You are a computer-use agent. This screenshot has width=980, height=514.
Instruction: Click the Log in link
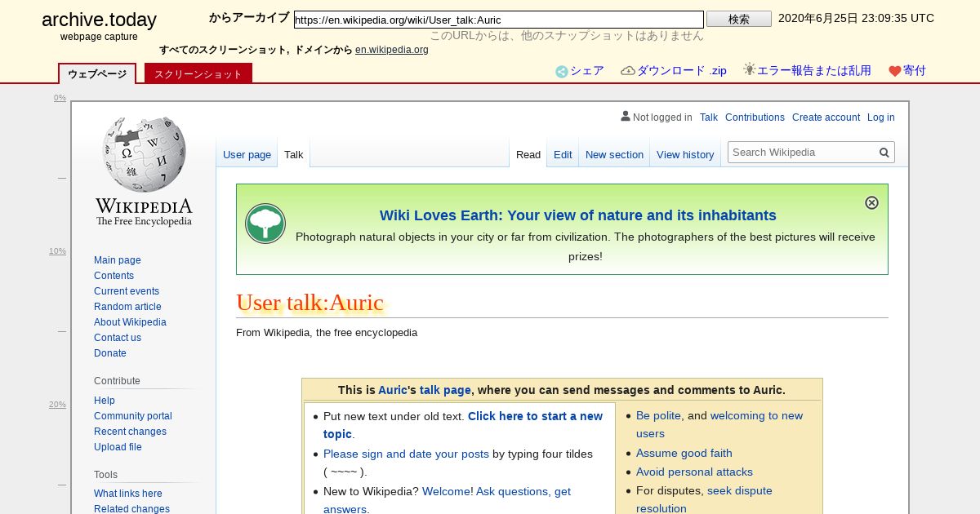pos(881,117)
